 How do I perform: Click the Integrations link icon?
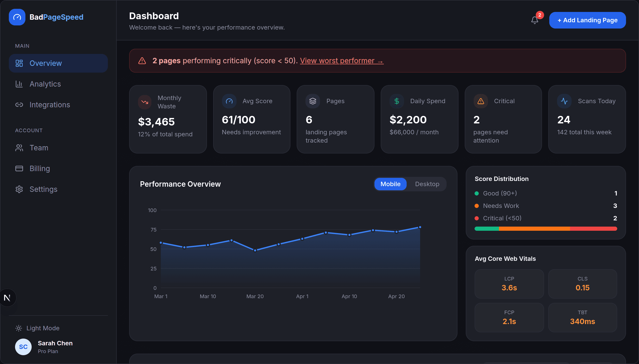tap(19, 105)
